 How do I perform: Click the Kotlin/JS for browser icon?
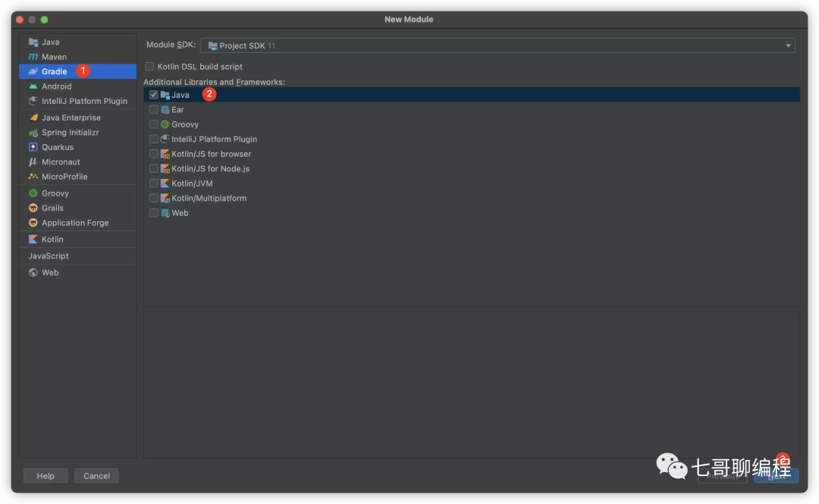[165, 154]
